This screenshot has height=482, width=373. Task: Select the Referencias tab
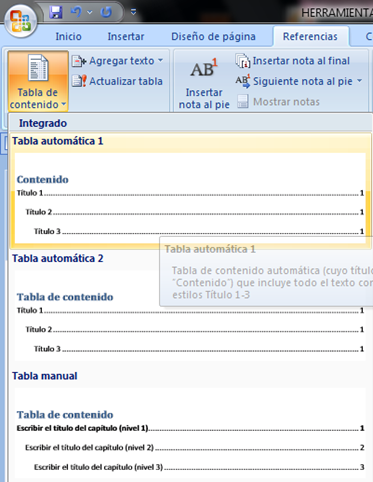[310, 36]
